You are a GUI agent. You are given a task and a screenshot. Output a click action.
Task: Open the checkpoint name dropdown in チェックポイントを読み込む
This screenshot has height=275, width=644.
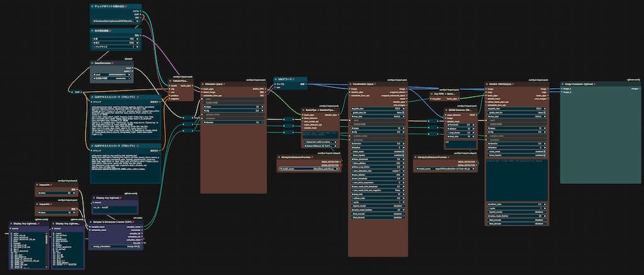coord(116,21)
